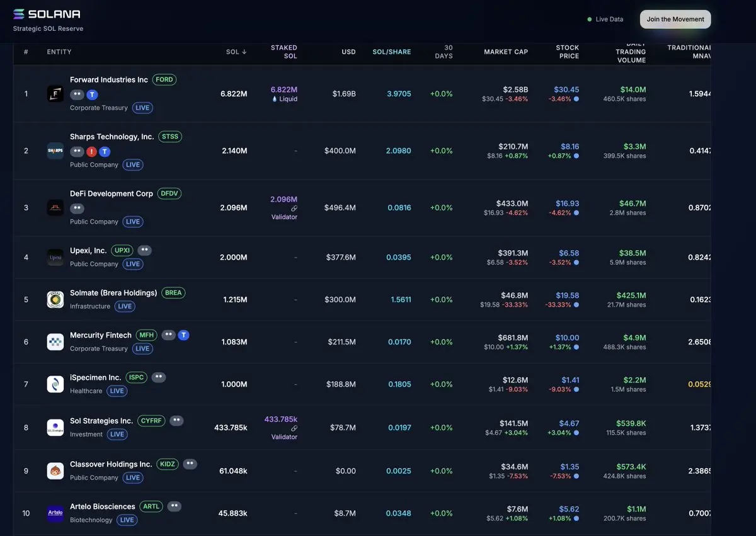Click the Sol Strategies Inc. logo

pos(55,428)
